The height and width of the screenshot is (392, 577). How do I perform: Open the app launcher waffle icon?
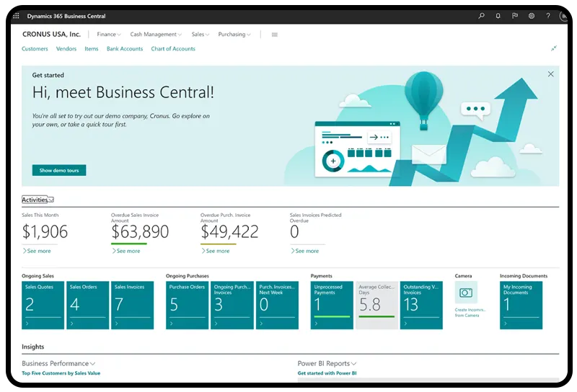tap(17, 15)
